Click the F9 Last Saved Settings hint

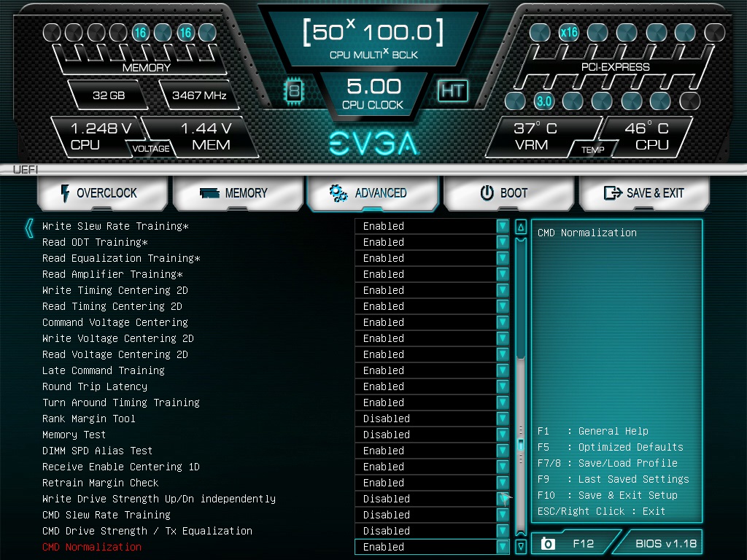tap(613, 479)
